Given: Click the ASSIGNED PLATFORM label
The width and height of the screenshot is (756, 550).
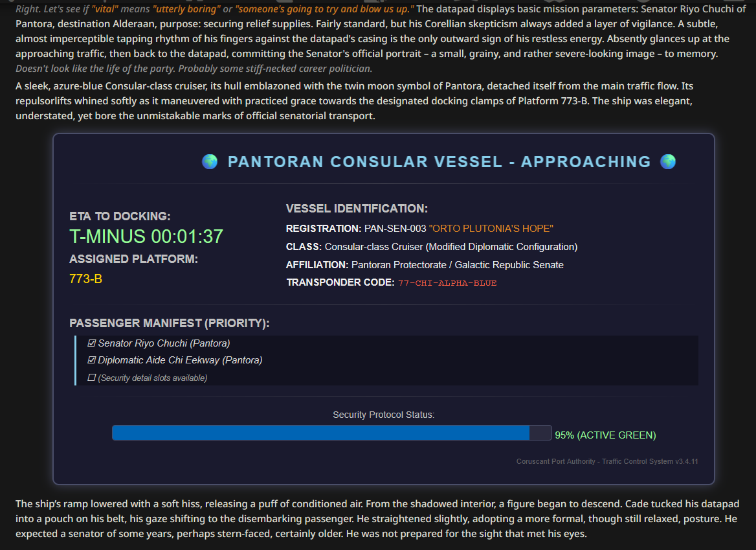Looking at the screenshot, I should click(133, 259).
